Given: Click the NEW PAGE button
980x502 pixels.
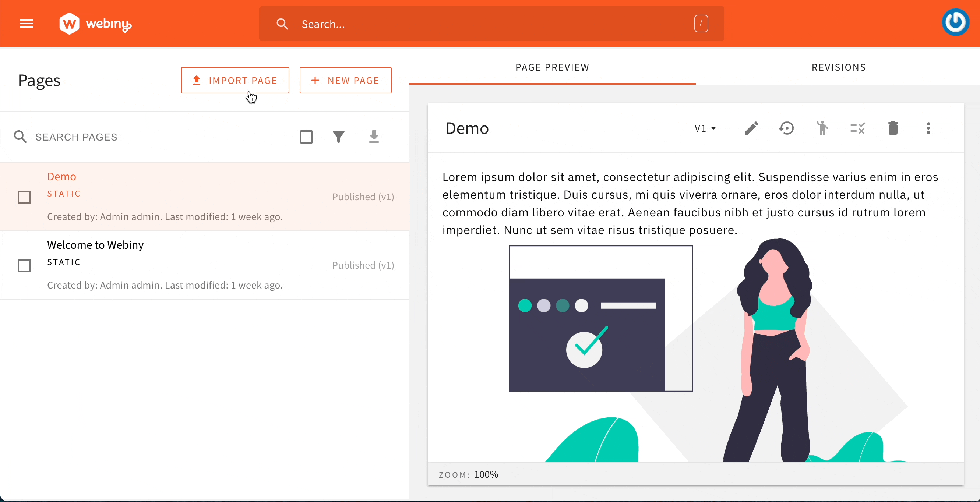Looking at the screenshot, I should pos(346,80).
